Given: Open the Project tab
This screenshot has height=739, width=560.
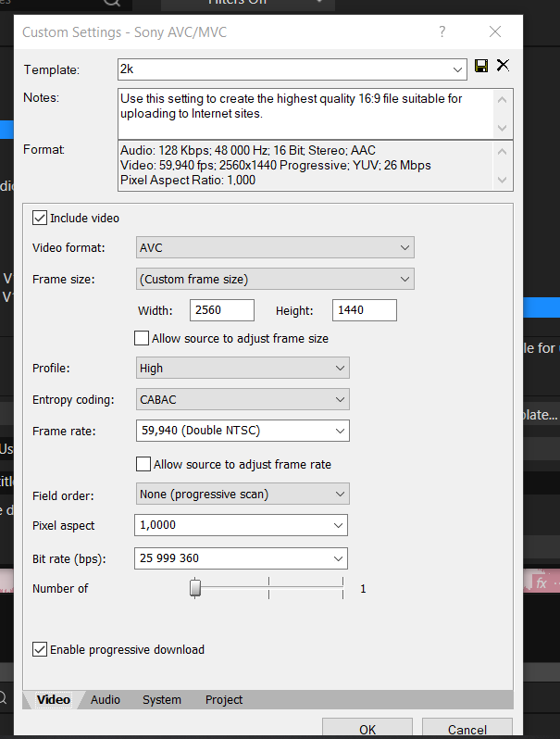Looking at the screenshot, I should (224, 700).
